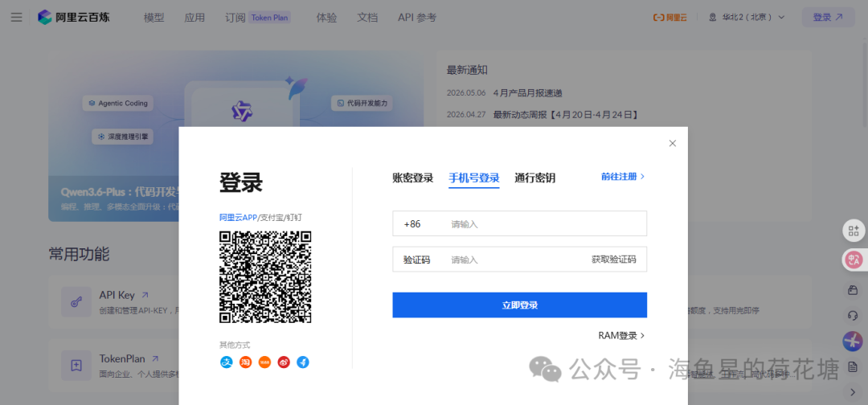868x405 pixels.
Task: Click the 登录 button in header
Action: [x=828, y=17]
